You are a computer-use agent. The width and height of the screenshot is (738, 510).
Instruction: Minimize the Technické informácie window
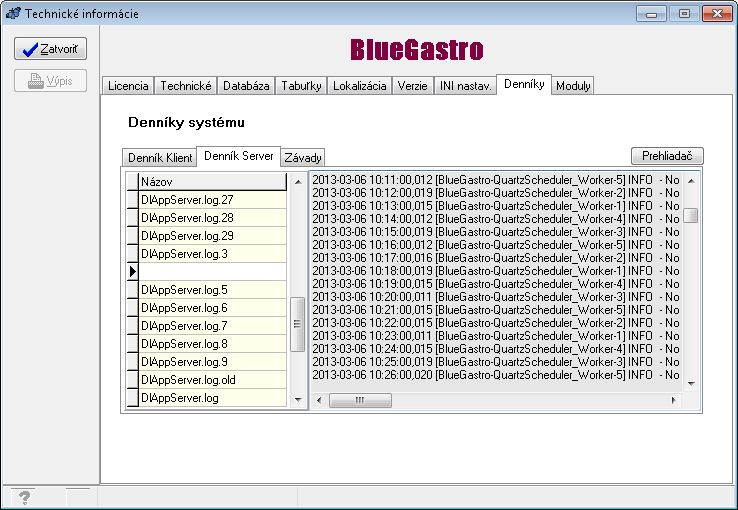(x=651, y=14)
